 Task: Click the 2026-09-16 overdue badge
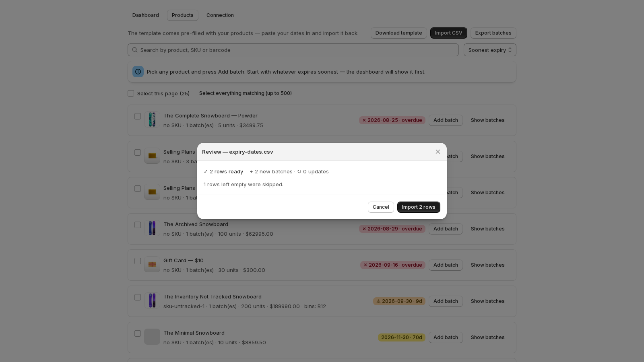(393, 265)
